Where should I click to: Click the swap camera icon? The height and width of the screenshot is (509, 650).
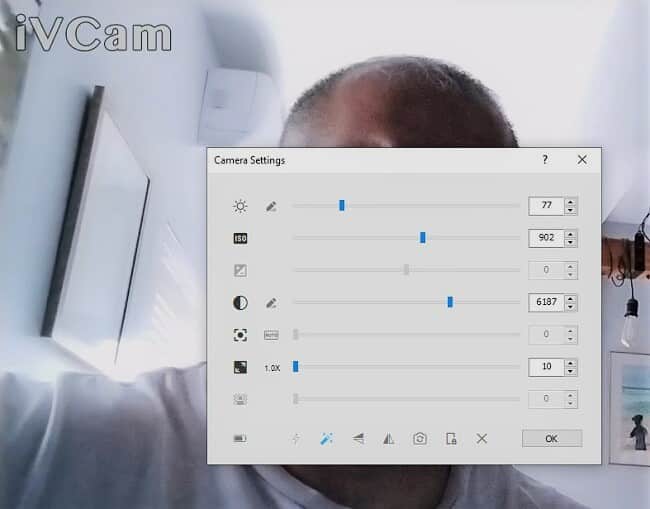420,439
